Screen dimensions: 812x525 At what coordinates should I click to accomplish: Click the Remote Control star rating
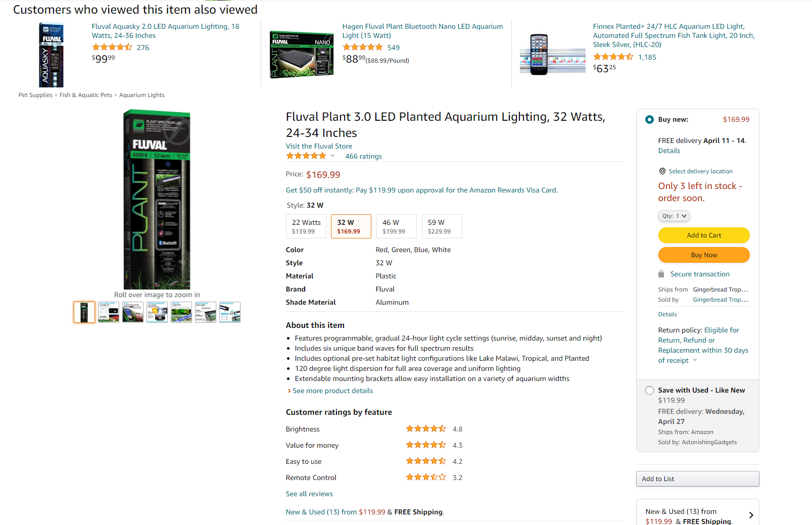[x=426, y=478]
